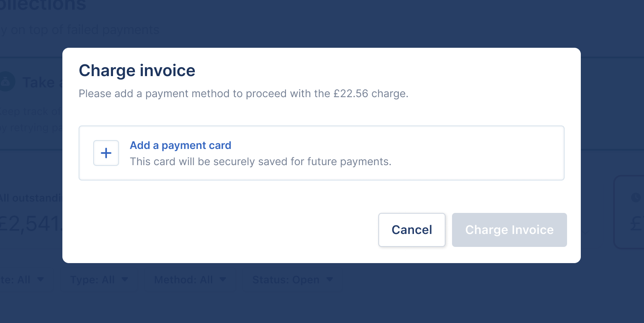
Task: Click the plus icon for adding a card
Action: click(106, 153)
